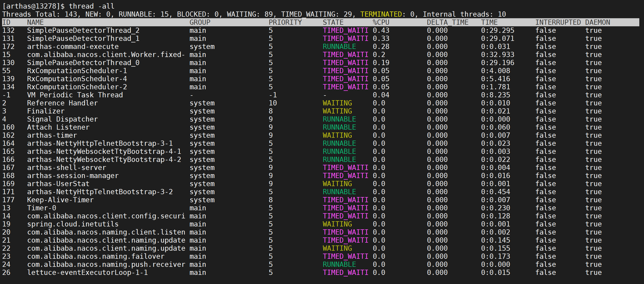The width and height of the screenshot is (644, 284).
Task: Click the arthas-shell-server thread name
Action: (x=67, y=168)
